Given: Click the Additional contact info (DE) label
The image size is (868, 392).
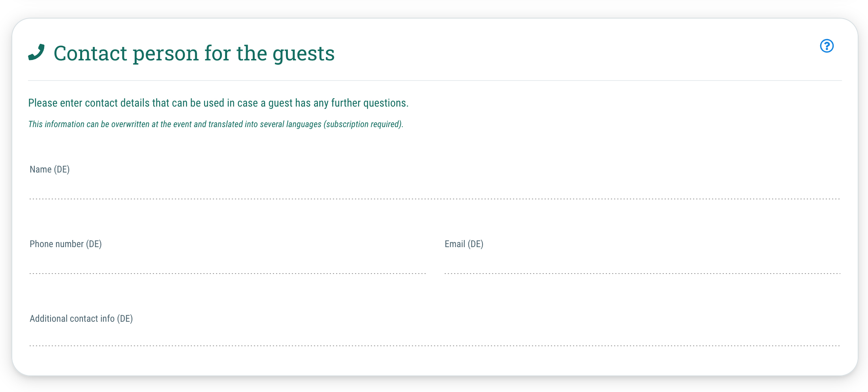Looking at the screenshot, I should (81, 319).
